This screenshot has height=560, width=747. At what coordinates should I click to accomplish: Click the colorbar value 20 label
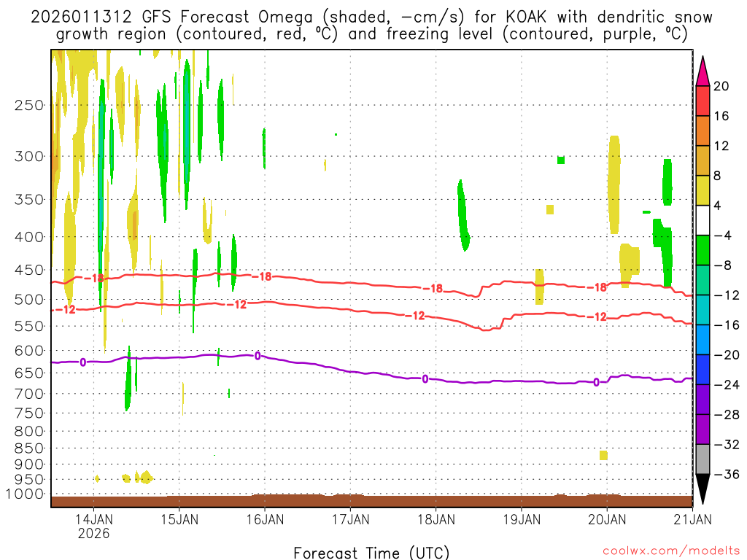point(721,86)
